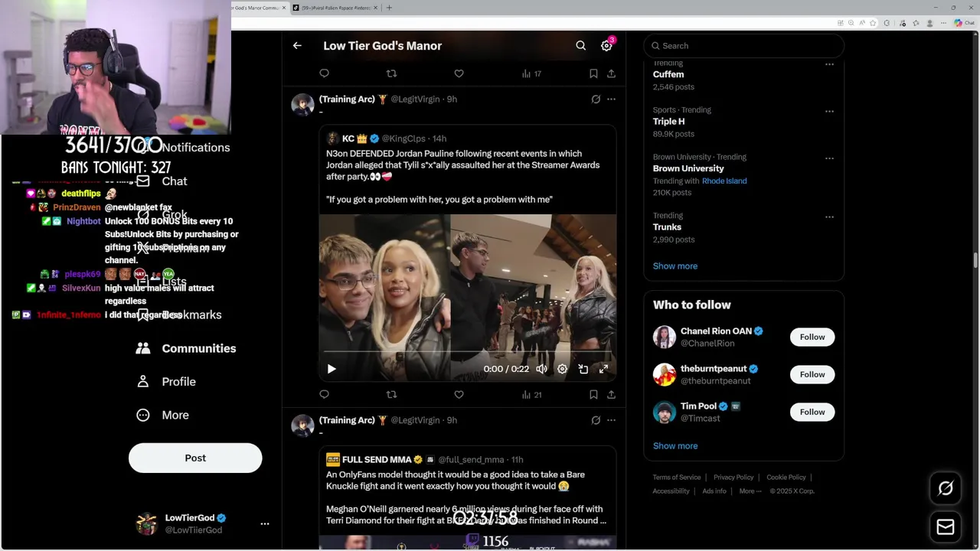Image resolution: width=980 pixels, height=551 pixels.
Task: Open Accessibility footer link
Action: point(671,491)
